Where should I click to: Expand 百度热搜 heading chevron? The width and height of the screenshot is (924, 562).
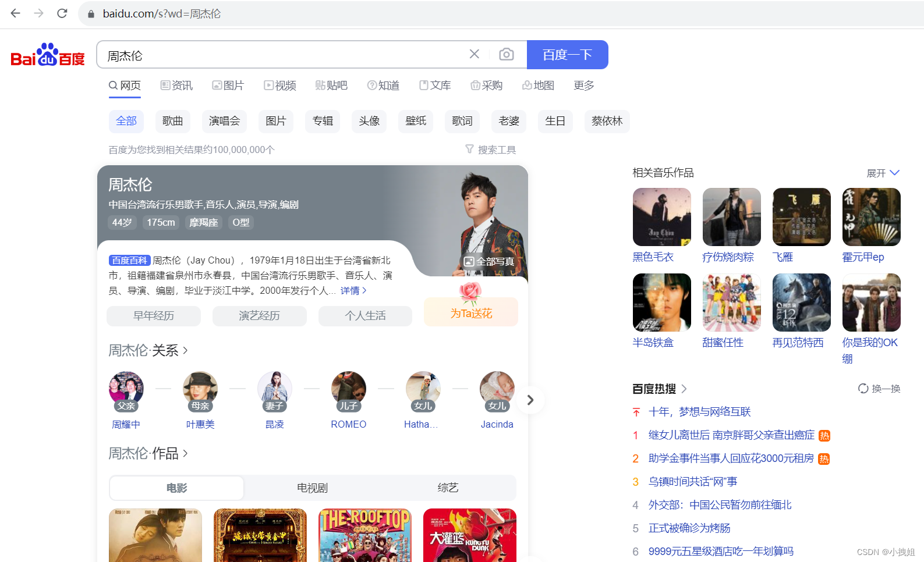[684, 389]
